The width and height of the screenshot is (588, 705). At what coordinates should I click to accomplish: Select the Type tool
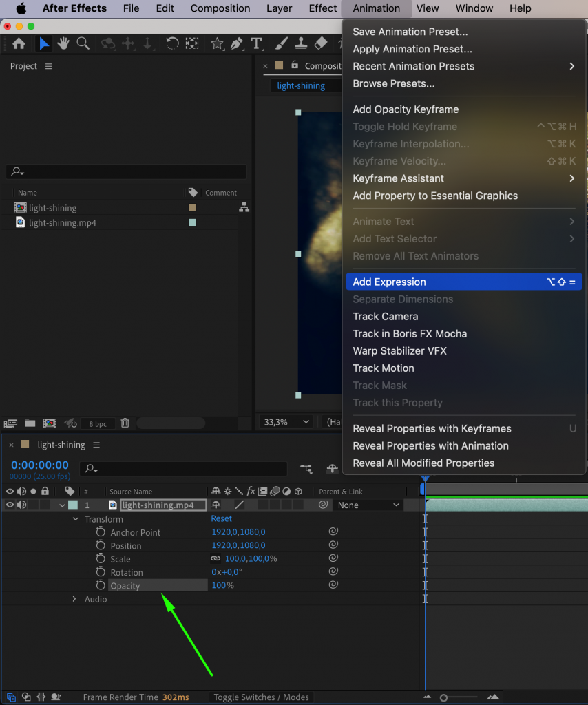(x=257, y=43)
